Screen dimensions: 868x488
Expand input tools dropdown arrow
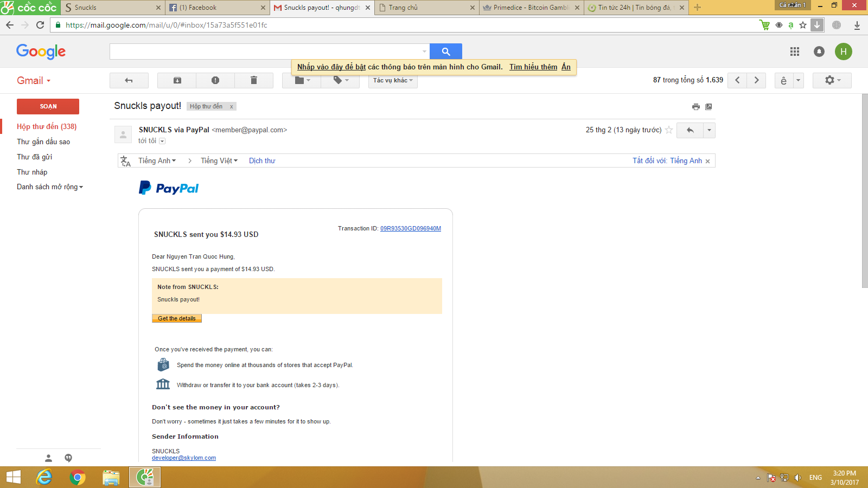click(798, 80)
